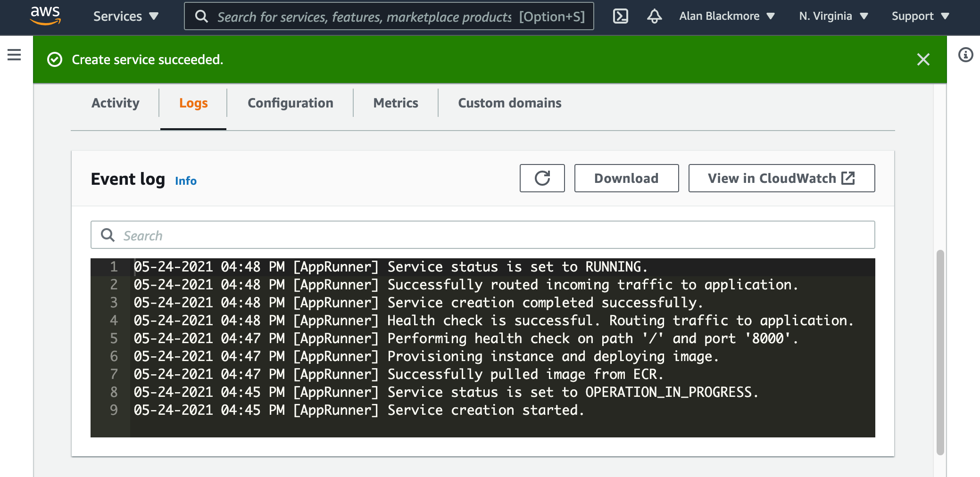Dismiss the Create service succeeded banner
Screen dimensions: 980x477
(923, 59)
